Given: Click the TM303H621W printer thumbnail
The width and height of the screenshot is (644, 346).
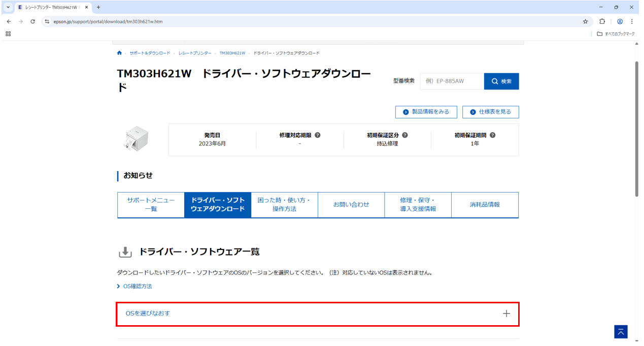Looking at the screenshot, I should (x=137, y=139).
